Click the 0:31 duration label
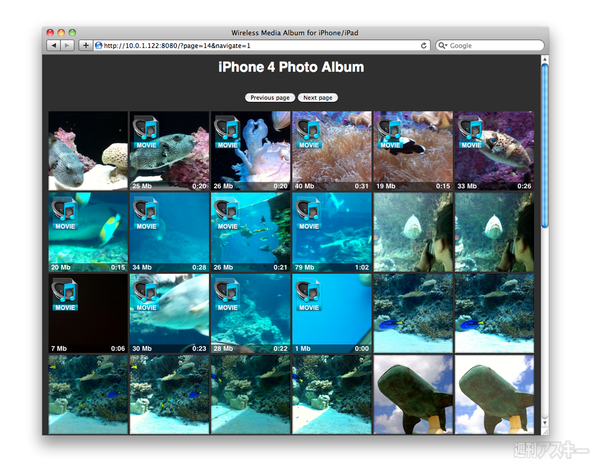The width and height of the screenshot is (600, 470). coord(362,186)
